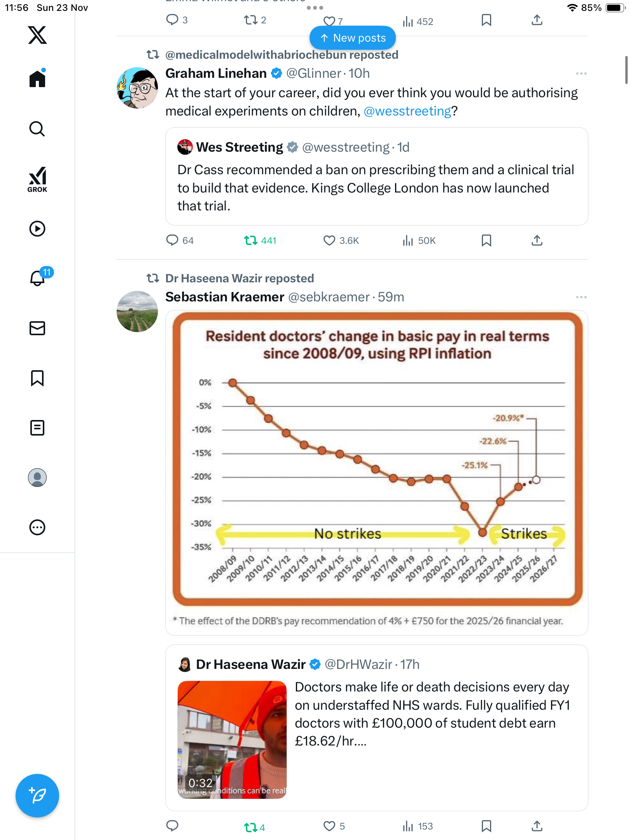Open more options on Graham Linehan's post
The height and width of the screenshot is (840, 630).
point(581,73)
